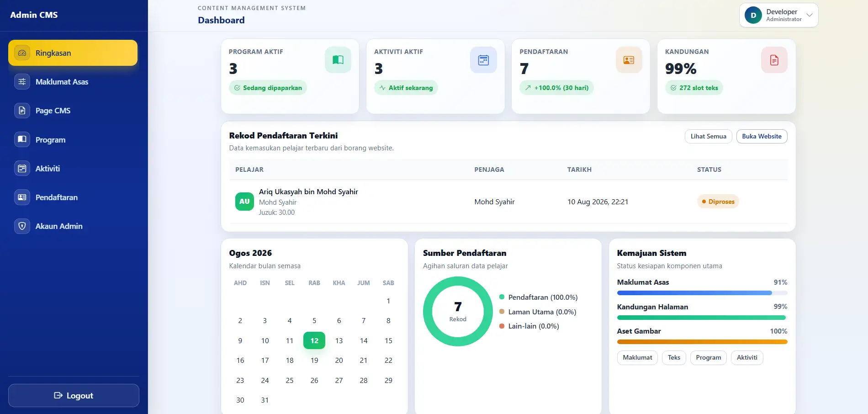The image size is (868, 414).
Task: Click the Developer avatar circle 'D'
Action: (x=753, y=15)
